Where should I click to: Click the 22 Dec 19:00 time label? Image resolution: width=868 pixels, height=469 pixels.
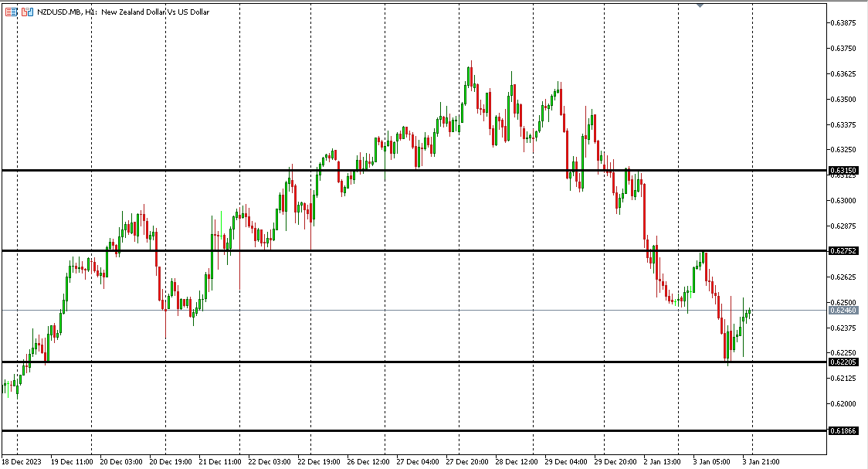[319, 462]
